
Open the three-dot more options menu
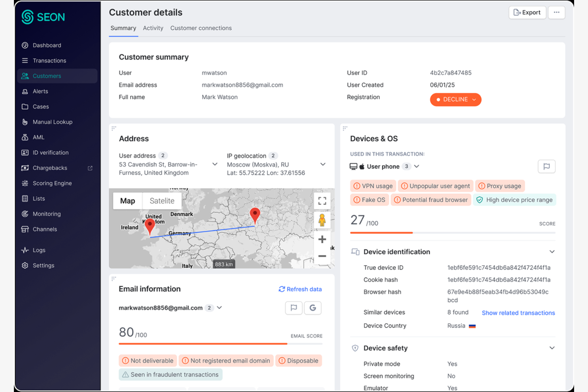(557, 12)
